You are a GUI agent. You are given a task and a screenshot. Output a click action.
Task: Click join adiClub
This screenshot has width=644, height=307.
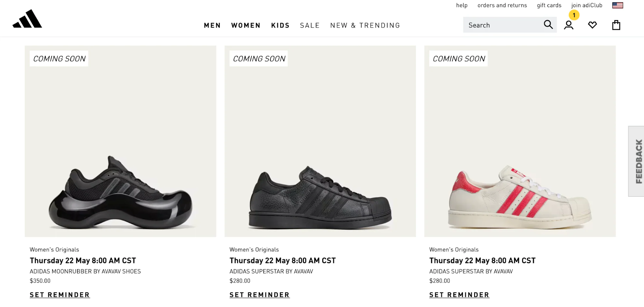pyautogui.click(x=587, y=5)
